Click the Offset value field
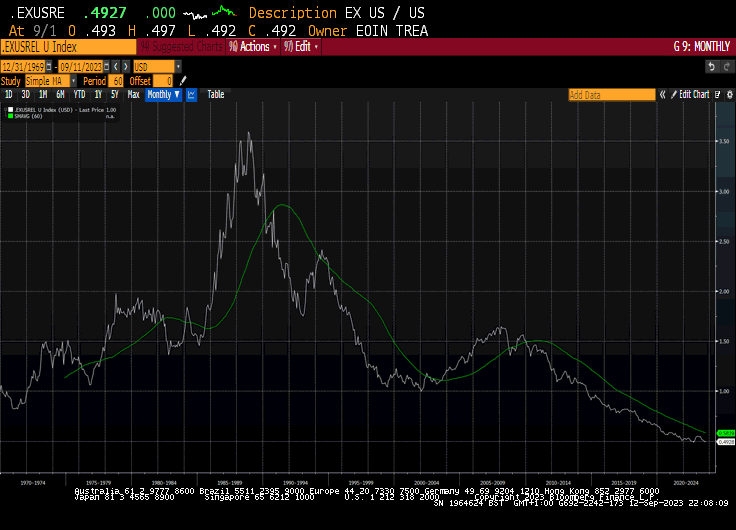The image size is (736, 530). click(x=163, y=81)
